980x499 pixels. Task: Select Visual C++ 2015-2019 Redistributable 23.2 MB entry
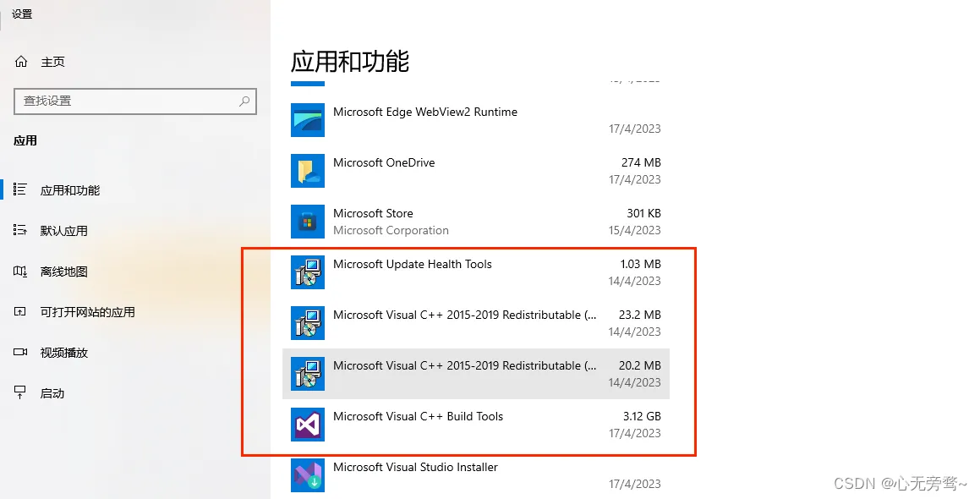tap(476, 323)
